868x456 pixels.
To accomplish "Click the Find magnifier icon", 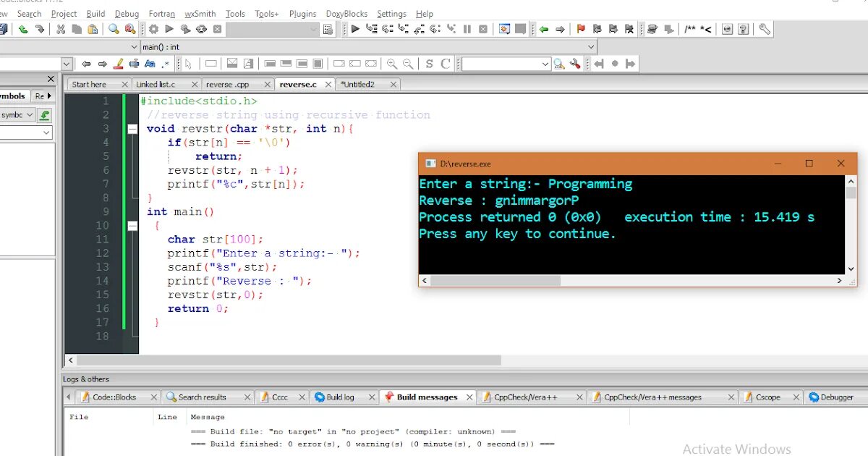I will point(114,29).
